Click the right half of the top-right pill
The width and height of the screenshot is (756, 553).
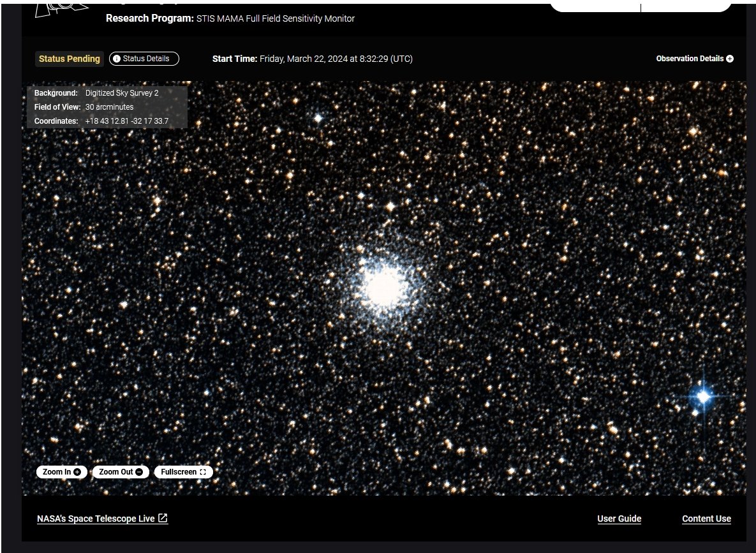coord(686,6)
